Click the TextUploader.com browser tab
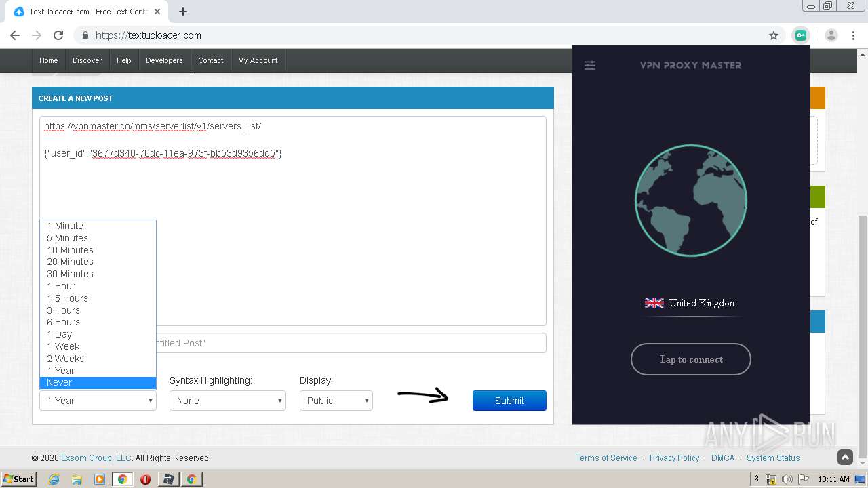The height and width of the screenshot is (488, 868). pyautogui.click(x=88, y=12)
